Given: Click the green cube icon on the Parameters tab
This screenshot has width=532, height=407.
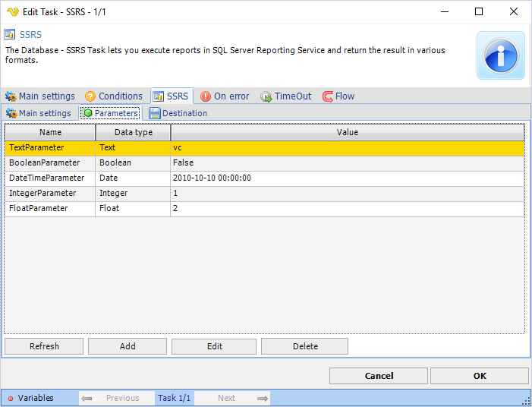Looking at the screenshot, I should pyautogui.click(x=88, y=113).
